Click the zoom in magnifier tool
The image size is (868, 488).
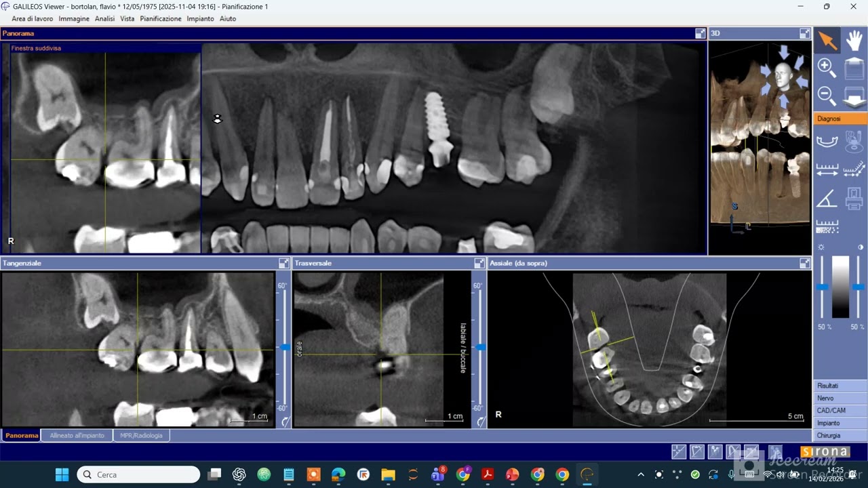[827, 68]
